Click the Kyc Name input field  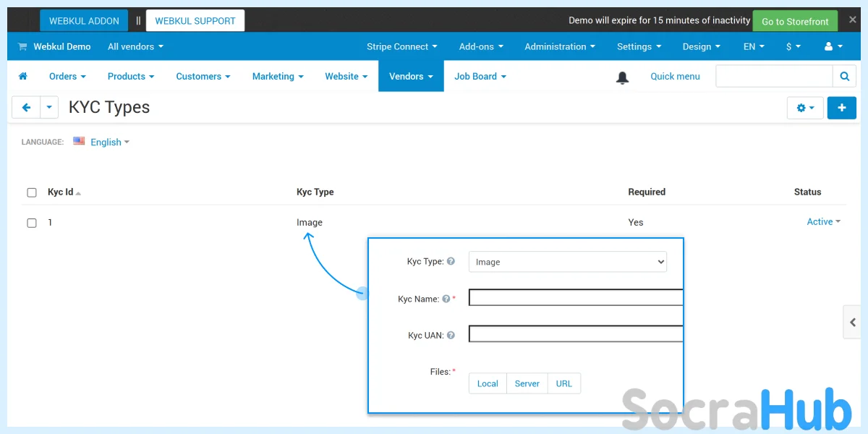pyautogui.click(x=576, y=297)
